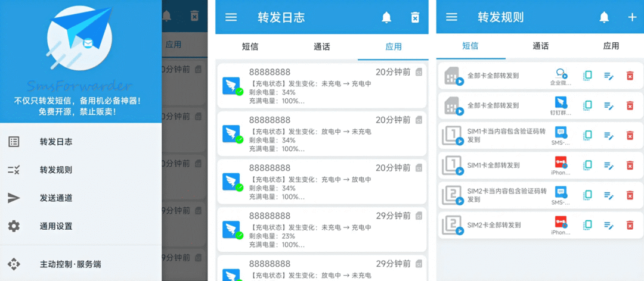
Task: Tap the bell icon in 转发规则 header
Action: 603,17
